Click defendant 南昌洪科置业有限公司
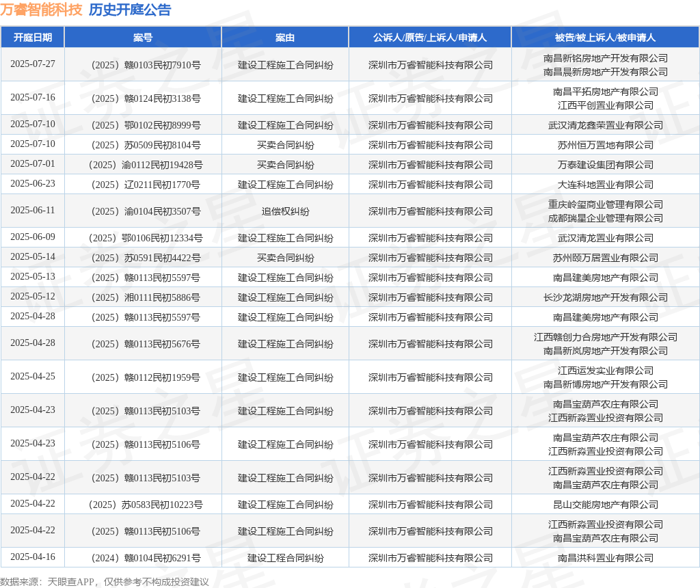700x588 pixels. [606, 558]
